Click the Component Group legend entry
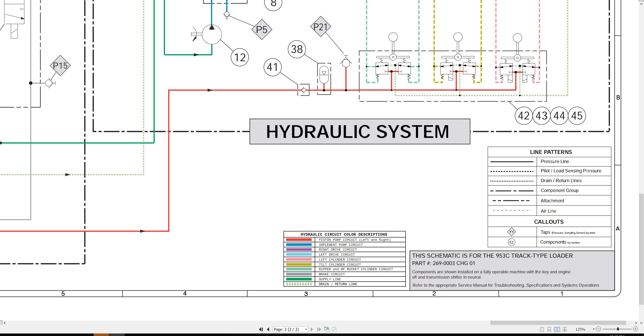This screenshot has height=336, width=644. coord(549,190)
